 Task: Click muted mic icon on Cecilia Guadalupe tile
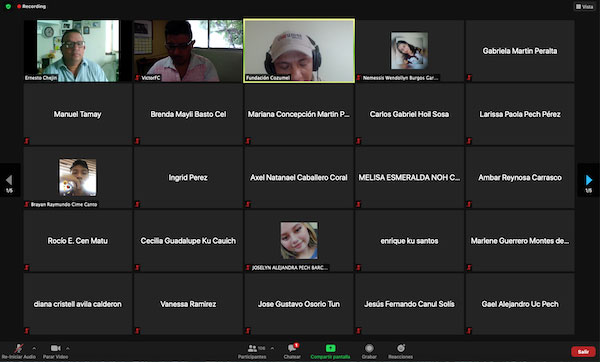137,267
